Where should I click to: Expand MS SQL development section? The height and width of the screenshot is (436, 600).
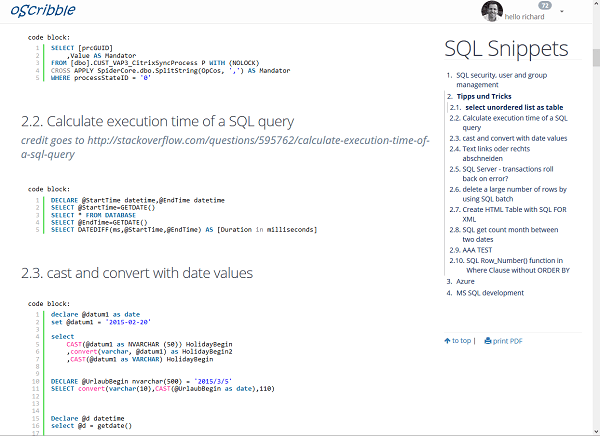(x=490, y=293)
